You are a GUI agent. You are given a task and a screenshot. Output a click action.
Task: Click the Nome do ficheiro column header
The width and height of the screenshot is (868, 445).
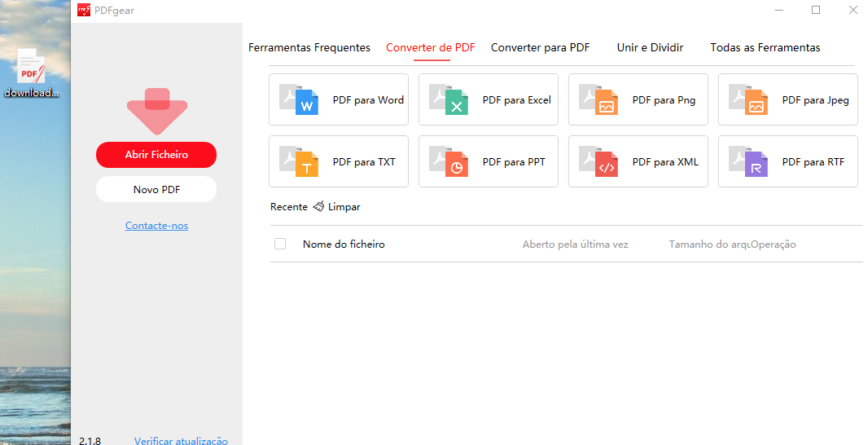(344, 244)
